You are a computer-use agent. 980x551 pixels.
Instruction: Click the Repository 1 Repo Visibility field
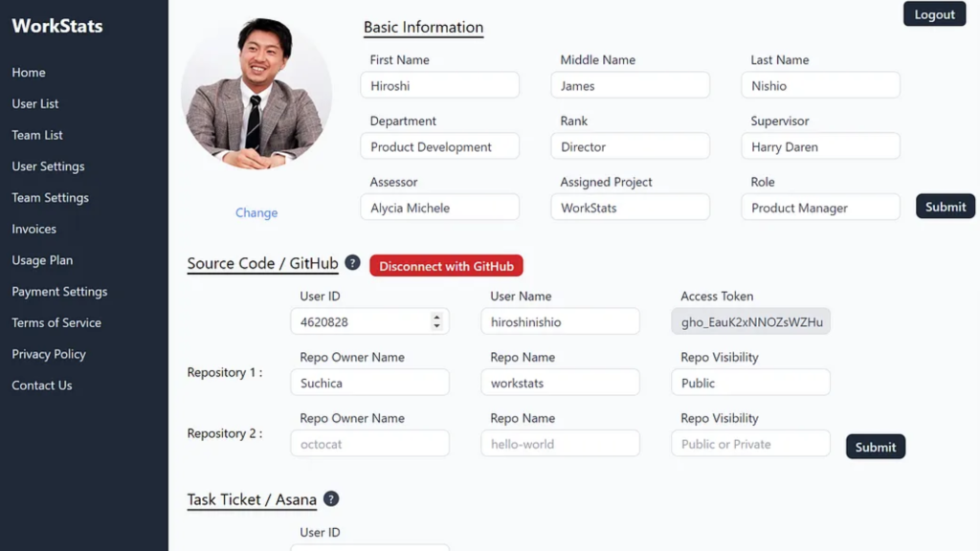(x=749, y=383)
